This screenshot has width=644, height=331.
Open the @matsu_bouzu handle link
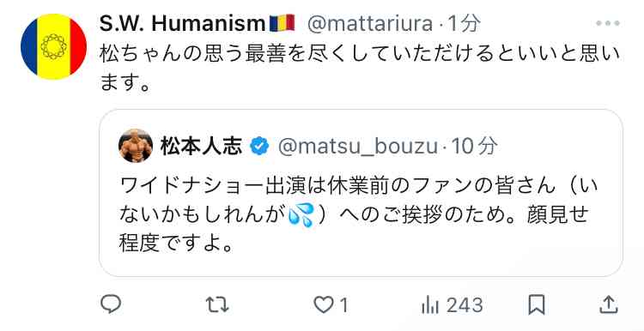pyautogui.click(x=358, y=147)
